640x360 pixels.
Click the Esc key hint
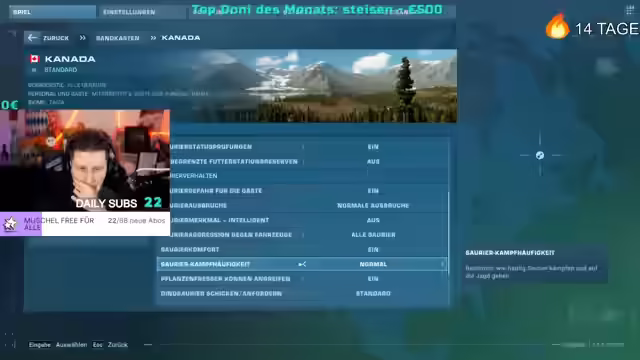coord(98,345)
